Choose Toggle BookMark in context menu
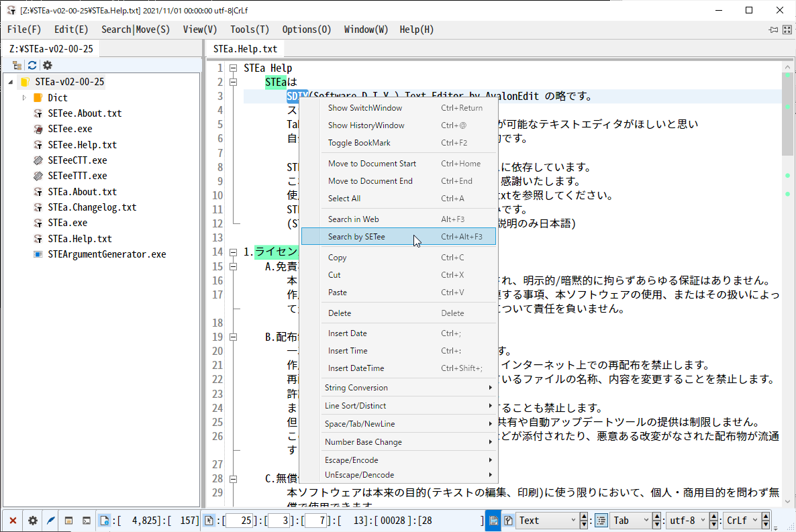This screenshot has height=532, width=796. 399,143
